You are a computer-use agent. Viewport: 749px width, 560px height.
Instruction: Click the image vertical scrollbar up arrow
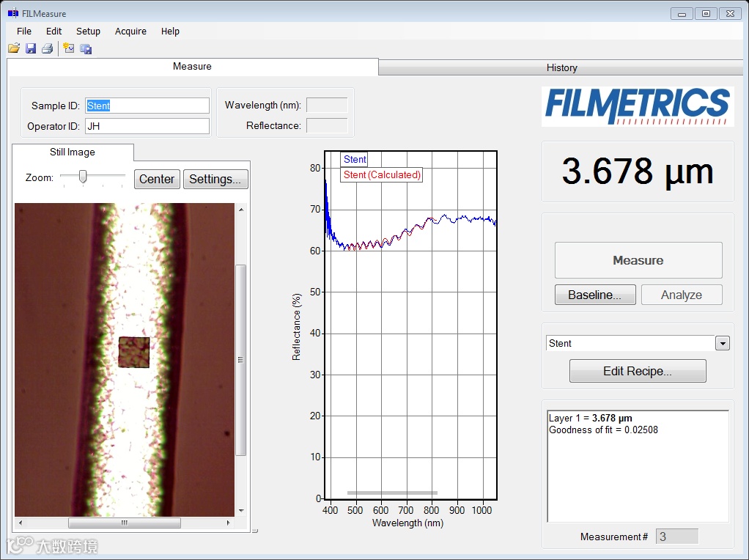point(241,210)
